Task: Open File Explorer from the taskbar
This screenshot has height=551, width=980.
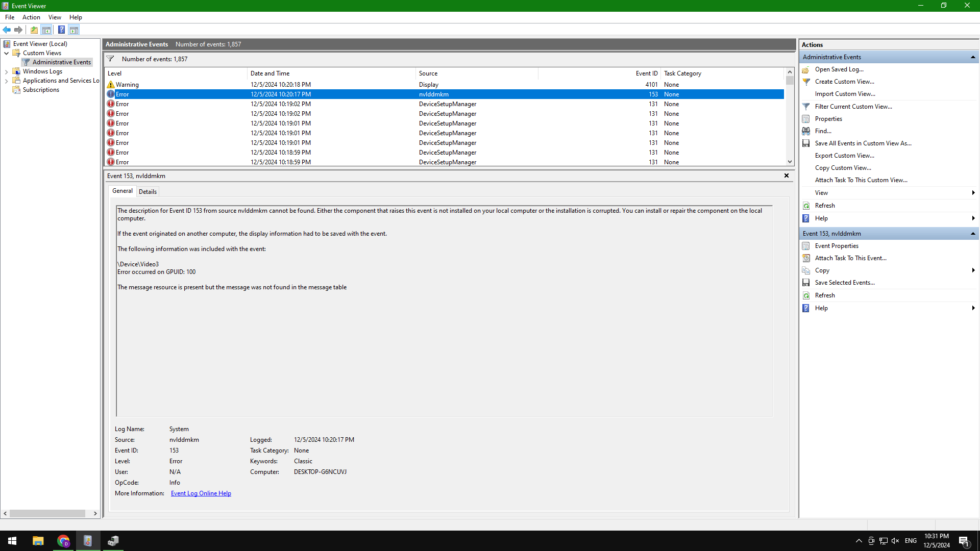Action: pos(38,541)
